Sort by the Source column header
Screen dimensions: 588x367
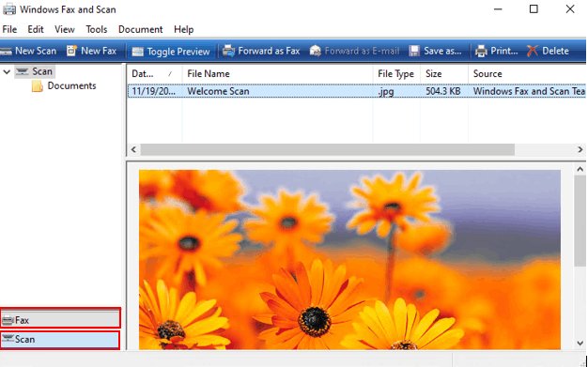[x=527, y=74]
